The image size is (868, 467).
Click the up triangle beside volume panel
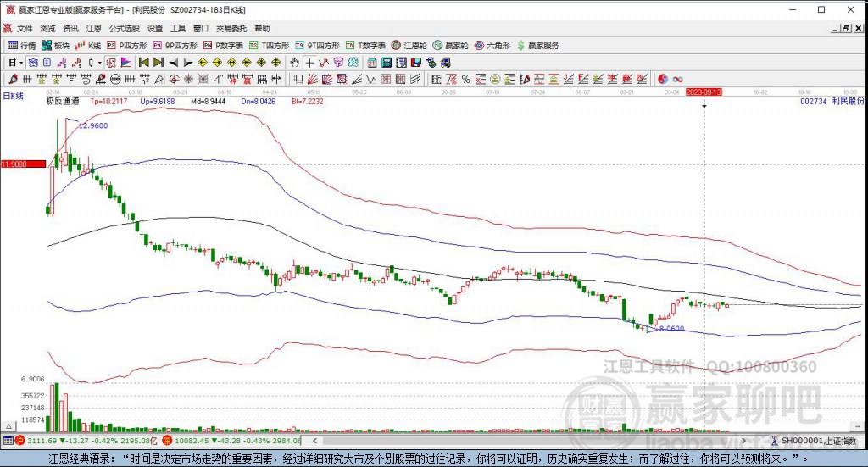pyautogui.click(x=8, y=426)
